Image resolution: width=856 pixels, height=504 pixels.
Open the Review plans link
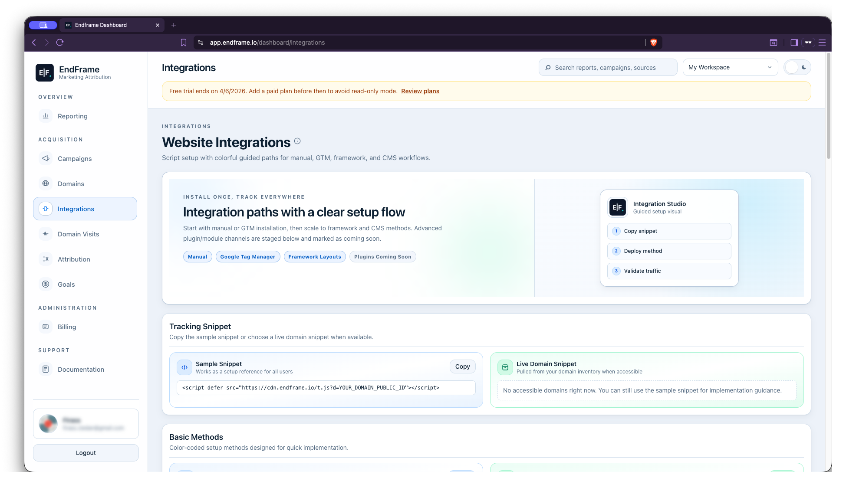pos(420,91)
